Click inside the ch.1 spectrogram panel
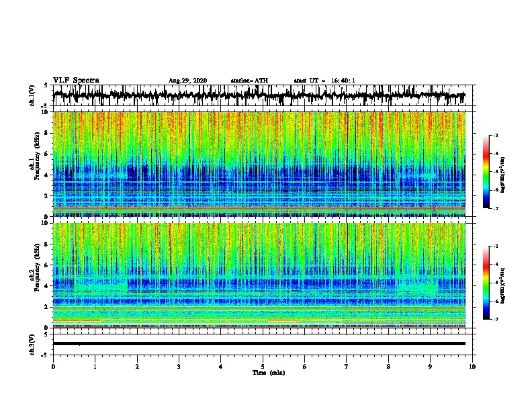This screenshot has width=532, height=411. [259, 164]
